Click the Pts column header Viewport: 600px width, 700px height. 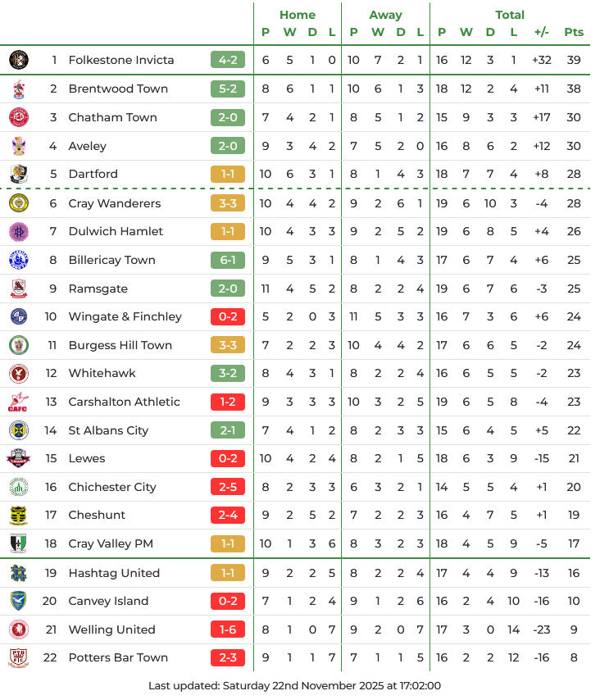click(574, 32)
